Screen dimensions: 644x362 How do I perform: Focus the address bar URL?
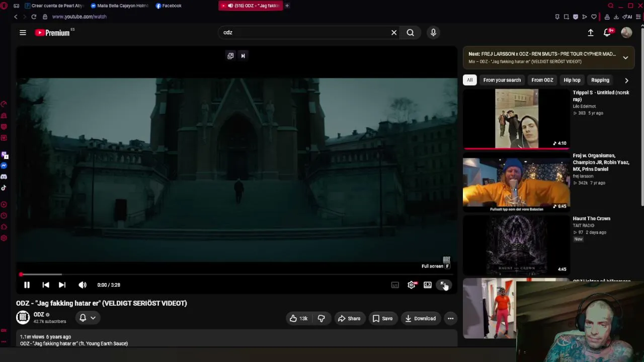coord(79,17)
